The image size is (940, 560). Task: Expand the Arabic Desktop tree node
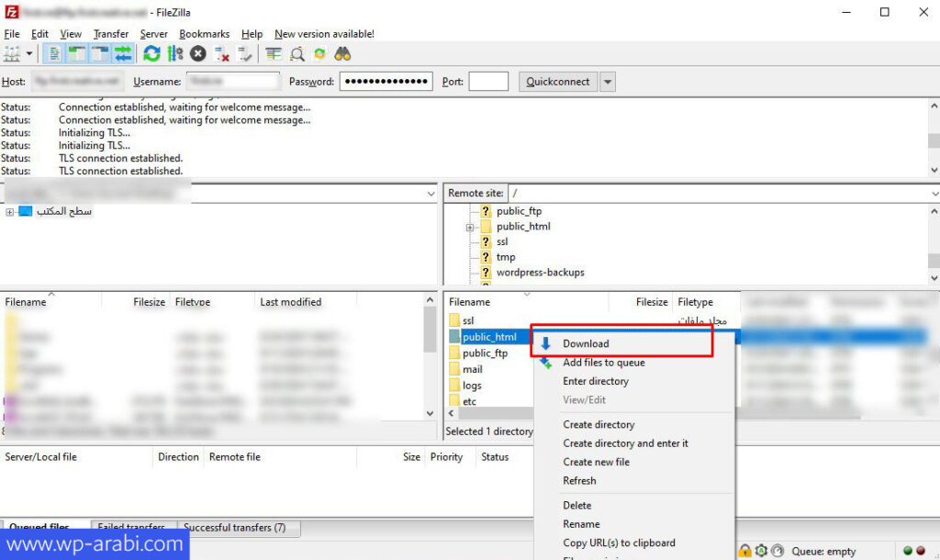[9, 212]
